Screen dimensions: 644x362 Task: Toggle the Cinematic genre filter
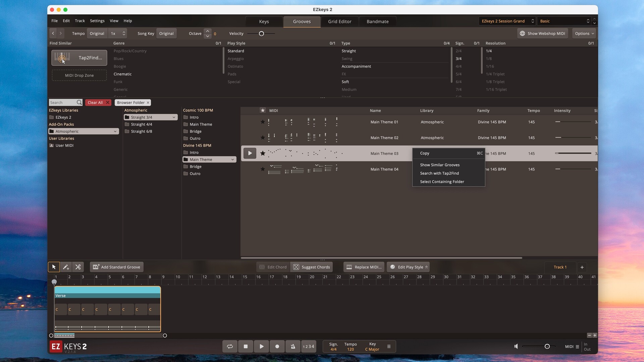[x=122, y=74]
